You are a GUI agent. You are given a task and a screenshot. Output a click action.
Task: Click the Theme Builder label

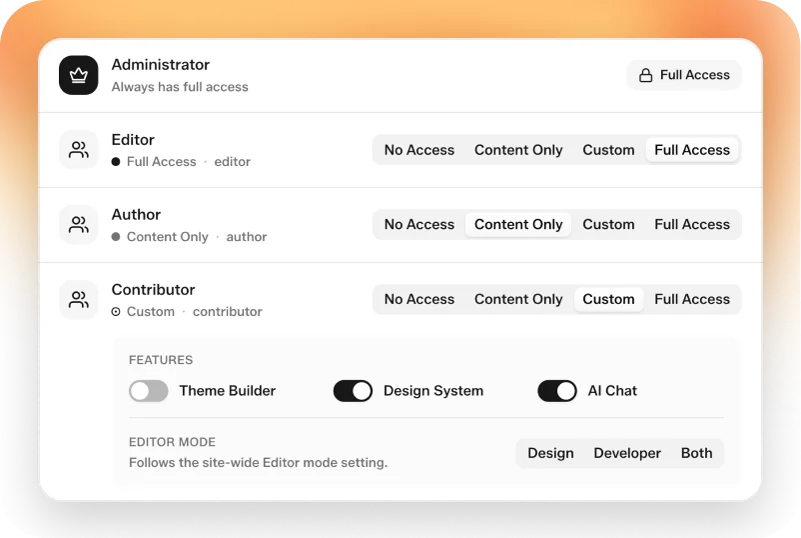tap(227, 391)
